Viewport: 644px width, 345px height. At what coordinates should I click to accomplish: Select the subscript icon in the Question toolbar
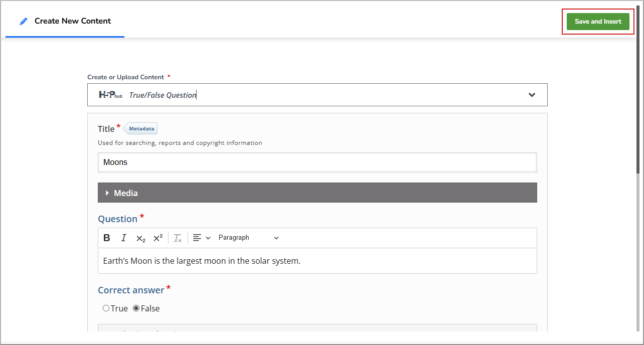point(140,237)
